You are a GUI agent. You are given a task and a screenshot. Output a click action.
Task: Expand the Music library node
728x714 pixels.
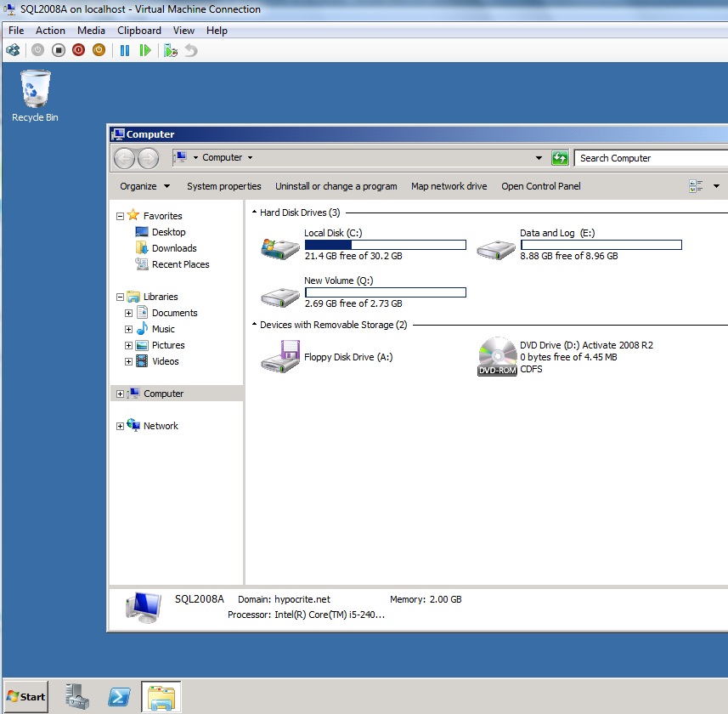tap(128, 329)
